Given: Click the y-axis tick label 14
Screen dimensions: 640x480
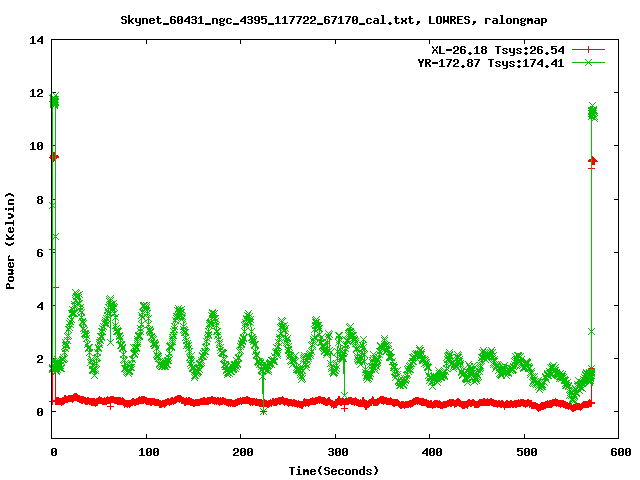Looking at the screenshot, I should (x=36, y=40).
